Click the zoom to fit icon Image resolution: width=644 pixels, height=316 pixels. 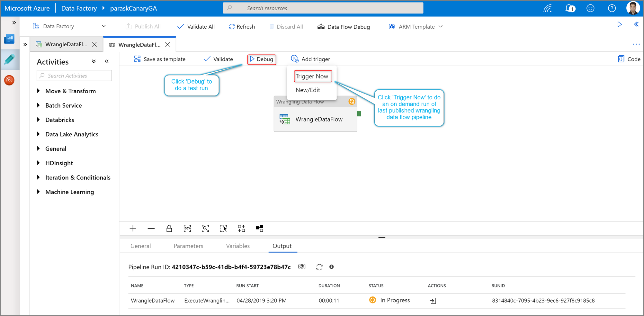(205, 229)
